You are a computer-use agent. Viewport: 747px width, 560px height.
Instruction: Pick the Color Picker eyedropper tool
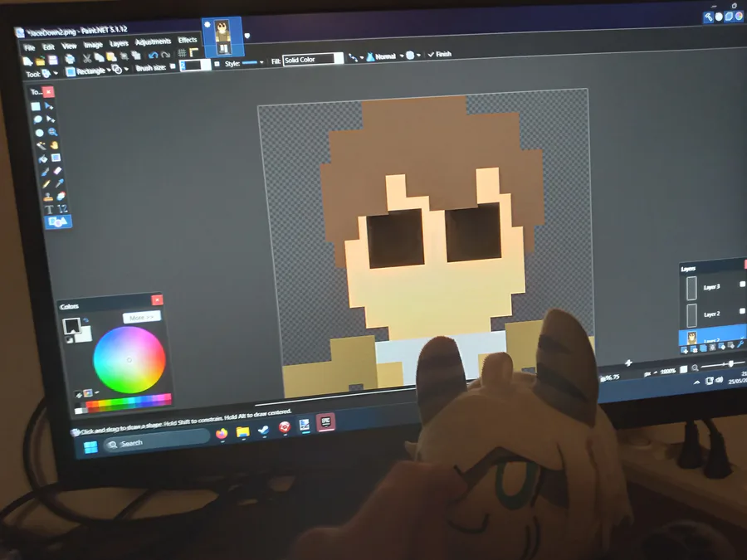(x=60, y=183)
